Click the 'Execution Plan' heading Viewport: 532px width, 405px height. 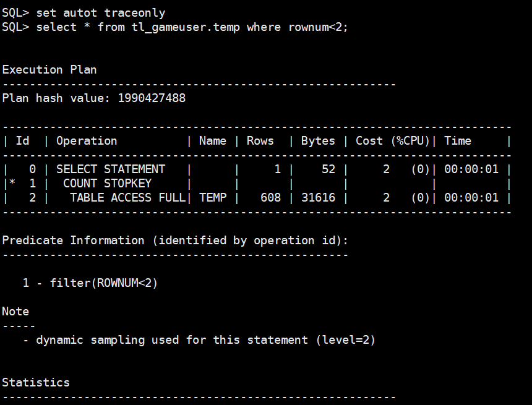click(49, 69)
